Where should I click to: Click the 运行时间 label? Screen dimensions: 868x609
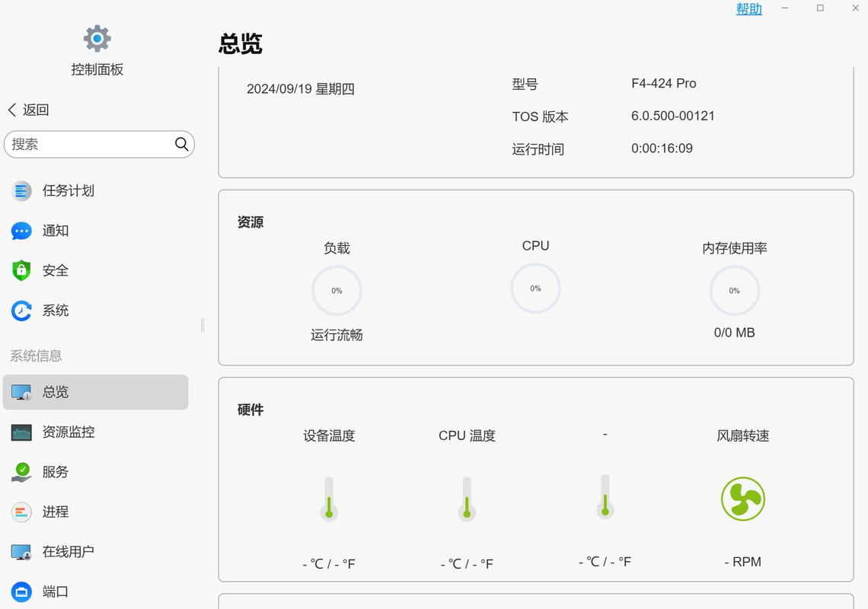pos(538,149)
